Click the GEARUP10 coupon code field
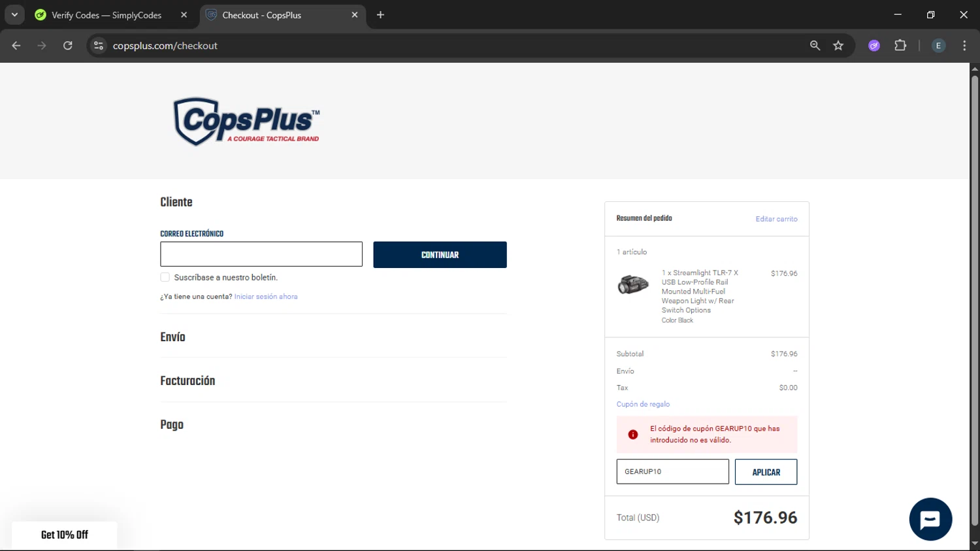 (672, 471)
